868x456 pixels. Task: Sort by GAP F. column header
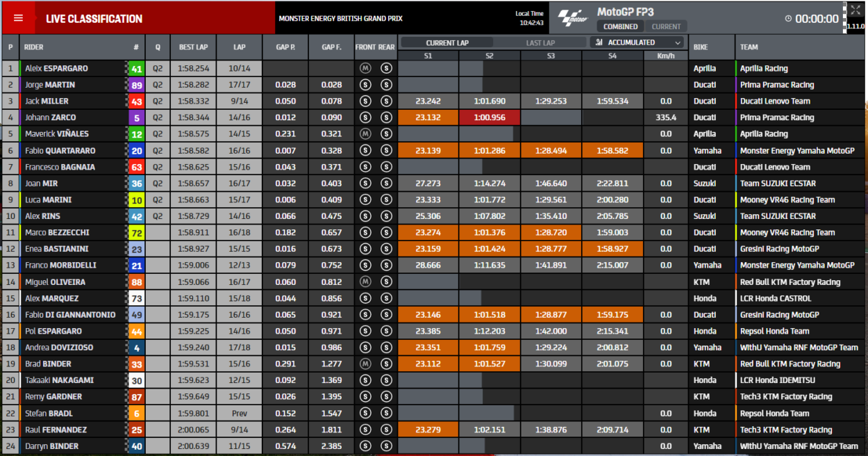(331, 47)
